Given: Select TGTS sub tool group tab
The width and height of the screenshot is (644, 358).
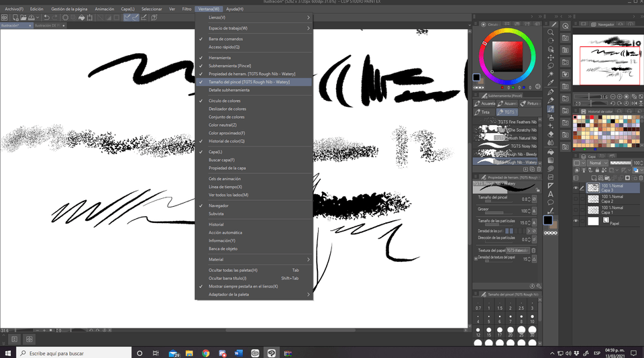Looking at the screenshot, I should 507,111.
